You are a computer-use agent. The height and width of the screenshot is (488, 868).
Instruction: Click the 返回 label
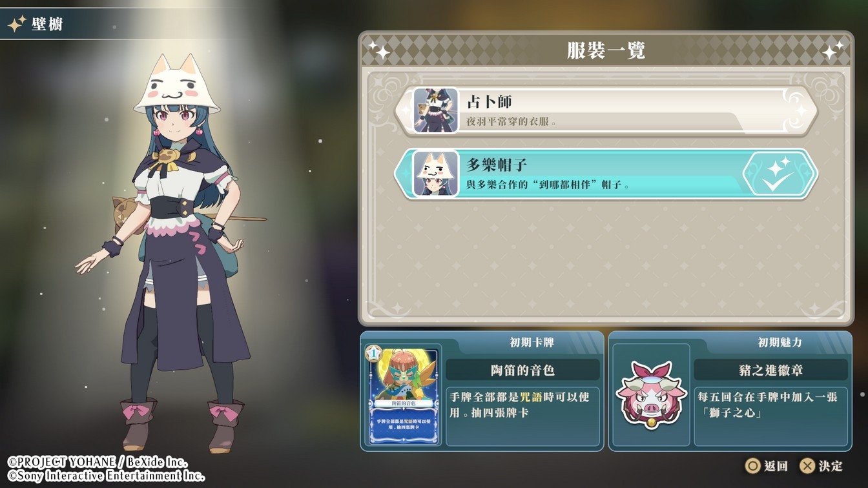[776, 466]
